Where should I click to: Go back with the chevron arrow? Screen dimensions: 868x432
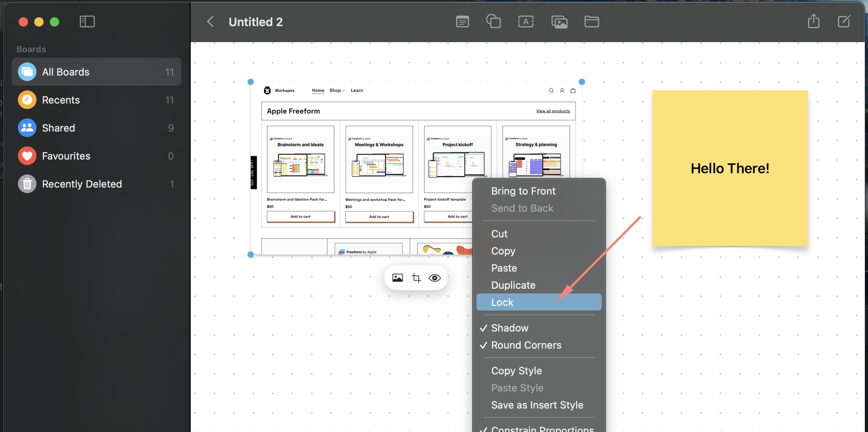tap(210, 22)
